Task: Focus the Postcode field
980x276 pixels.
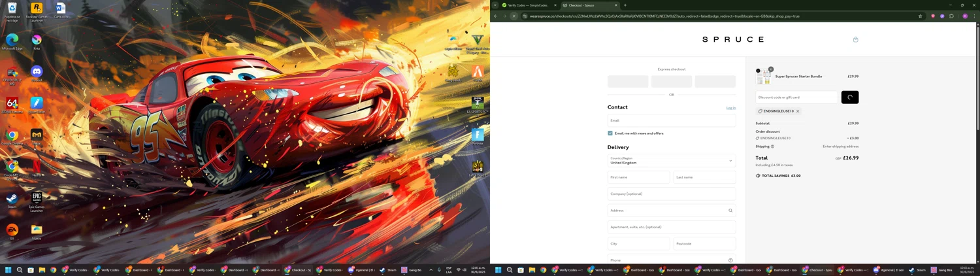Action: coord(704,243)
